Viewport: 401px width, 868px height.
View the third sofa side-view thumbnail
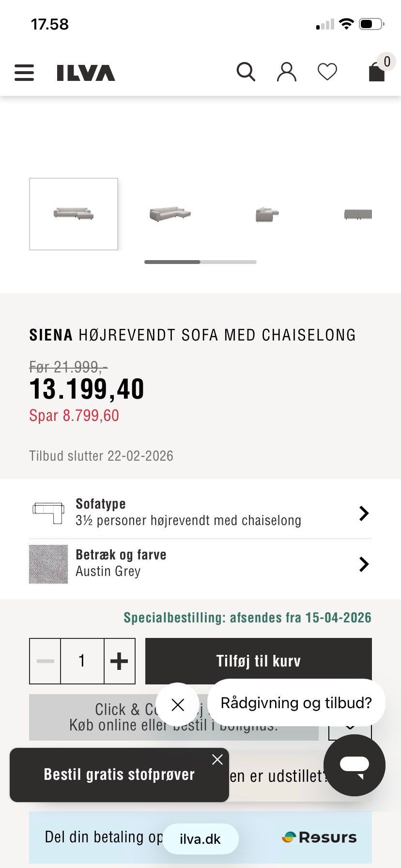(267, 214)
